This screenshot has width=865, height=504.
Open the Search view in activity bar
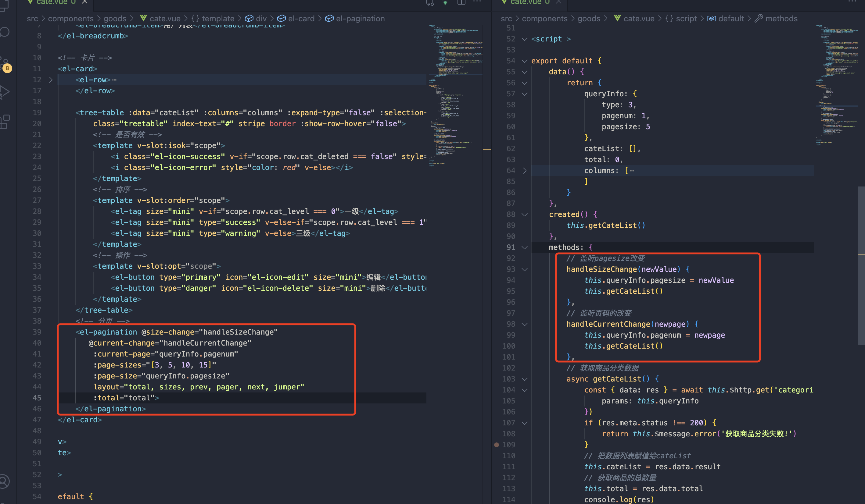[x=5, y=32]
